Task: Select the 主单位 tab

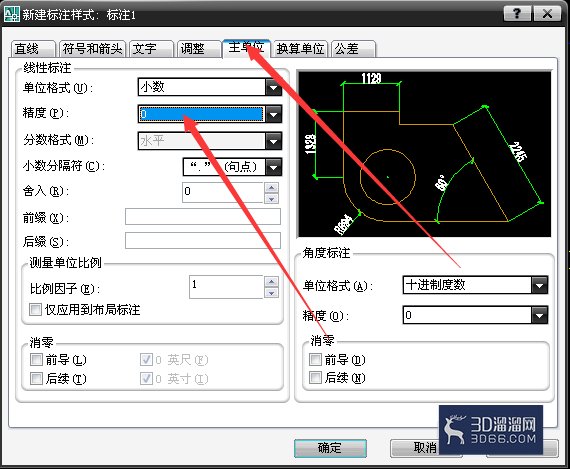Action: click(x=246, y=48)
